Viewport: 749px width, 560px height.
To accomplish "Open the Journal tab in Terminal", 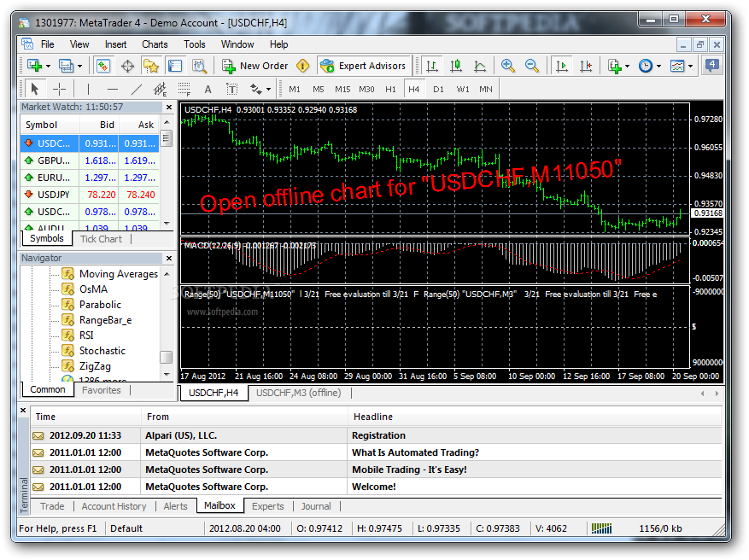I will tap(316, 506).
